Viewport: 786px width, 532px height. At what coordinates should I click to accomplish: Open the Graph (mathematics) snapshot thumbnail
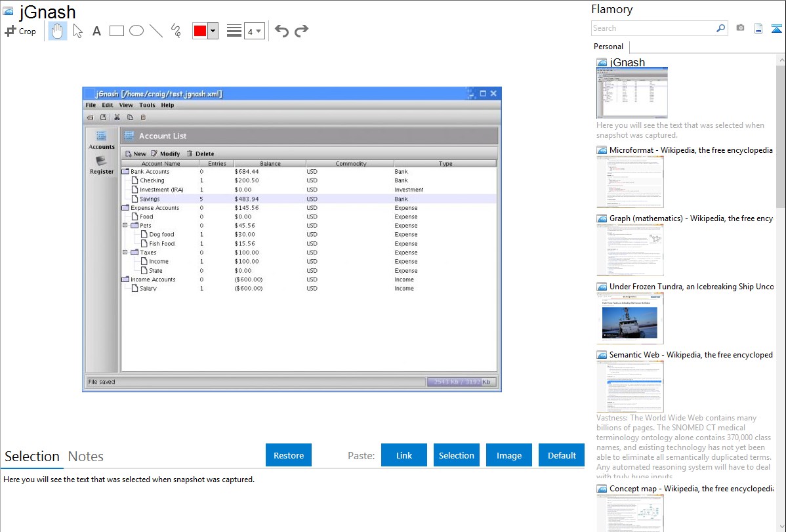[630, 250]
